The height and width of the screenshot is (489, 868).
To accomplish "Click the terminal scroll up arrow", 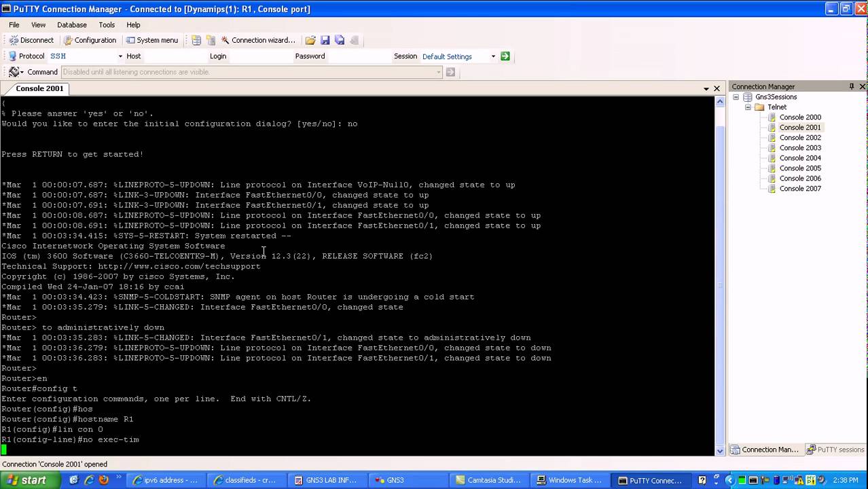I will [x=720, y=101].
